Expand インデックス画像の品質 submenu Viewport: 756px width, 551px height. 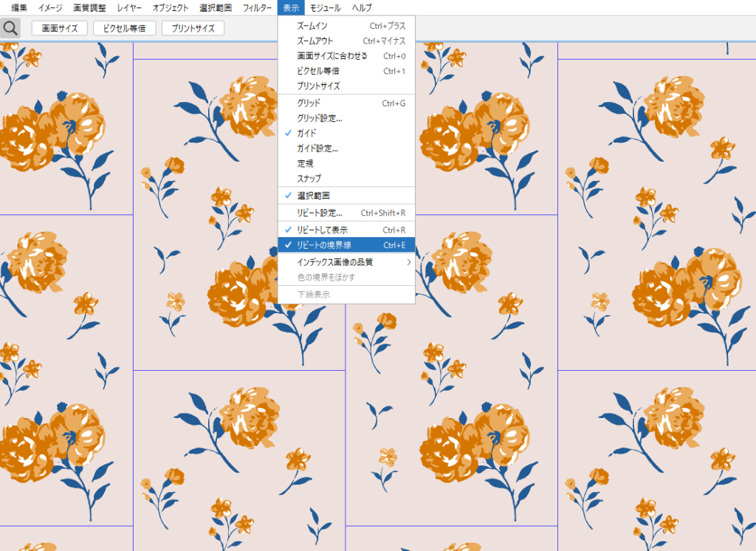[x=346, y=262]
